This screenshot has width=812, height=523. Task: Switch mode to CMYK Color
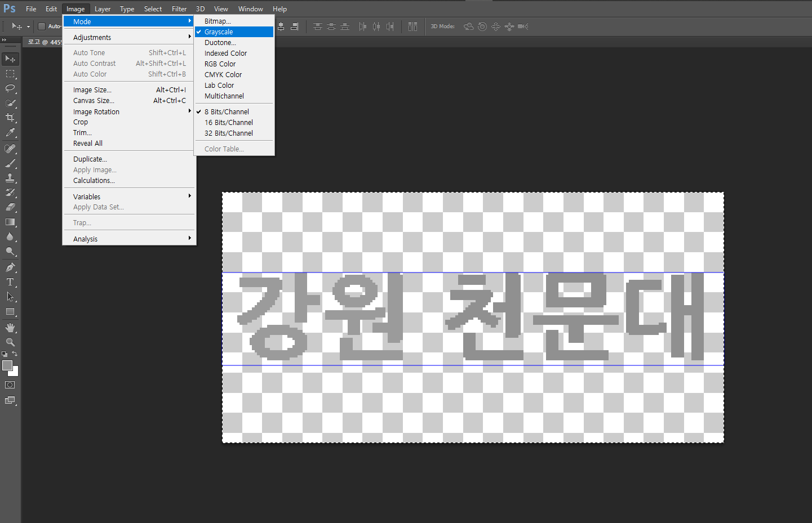coord(234,75)
